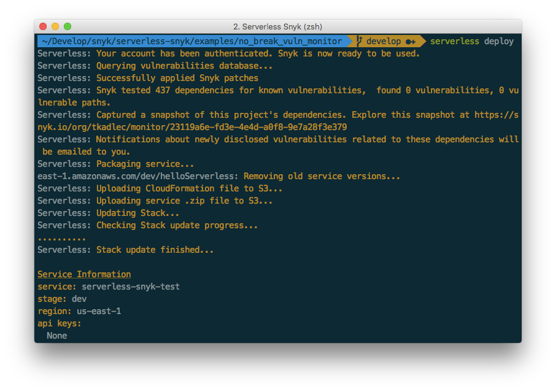Click 'Captured a snapshot of this project's dependencies' text
The image size is (556, 392).
click(x=221, y=115)
